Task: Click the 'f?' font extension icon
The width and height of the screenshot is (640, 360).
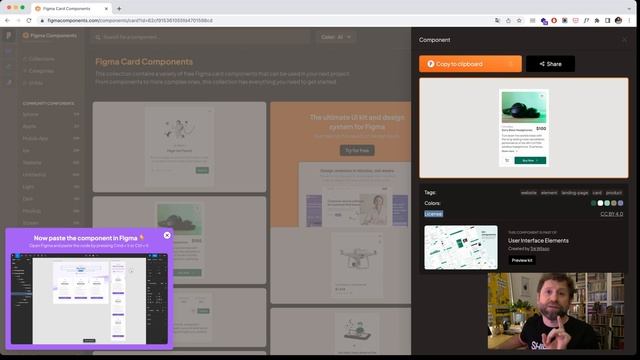Action: click(x=586, y=20)
